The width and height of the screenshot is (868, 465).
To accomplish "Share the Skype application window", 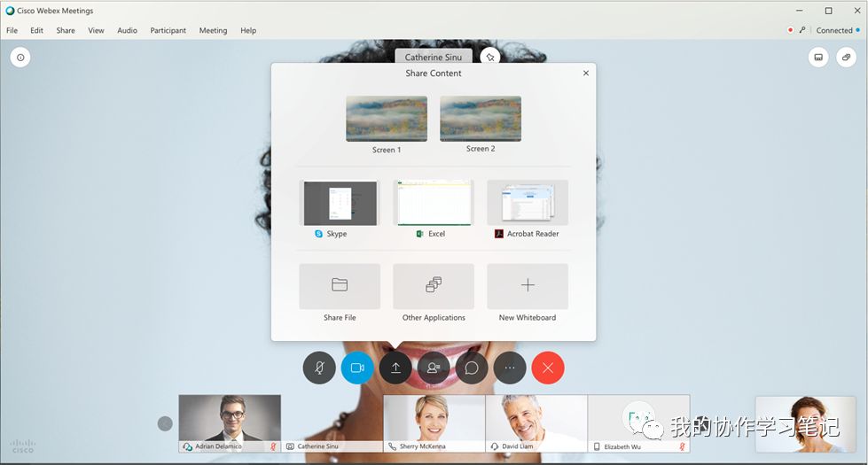I will pyautogui.click(x=340, y=203).
